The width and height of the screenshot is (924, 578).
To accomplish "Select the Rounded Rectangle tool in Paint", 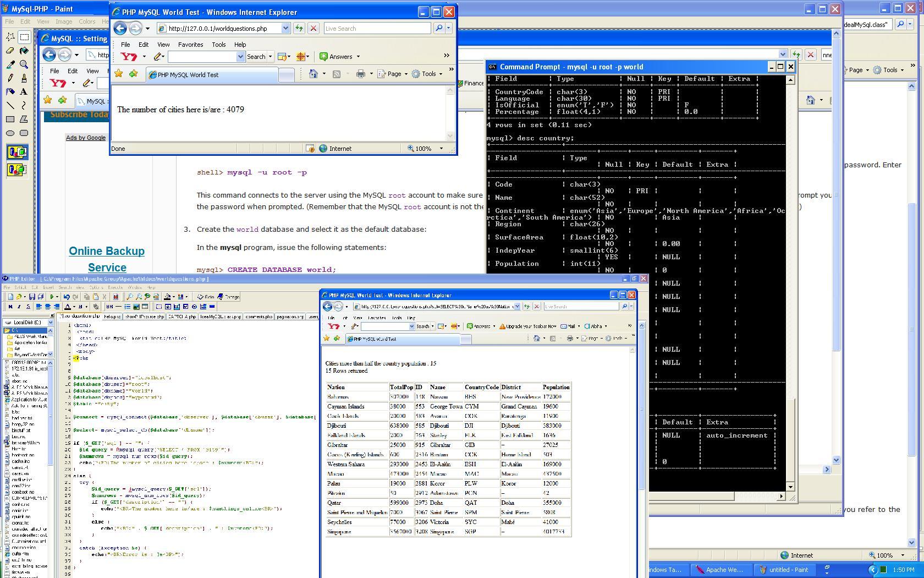I will 24,133.
